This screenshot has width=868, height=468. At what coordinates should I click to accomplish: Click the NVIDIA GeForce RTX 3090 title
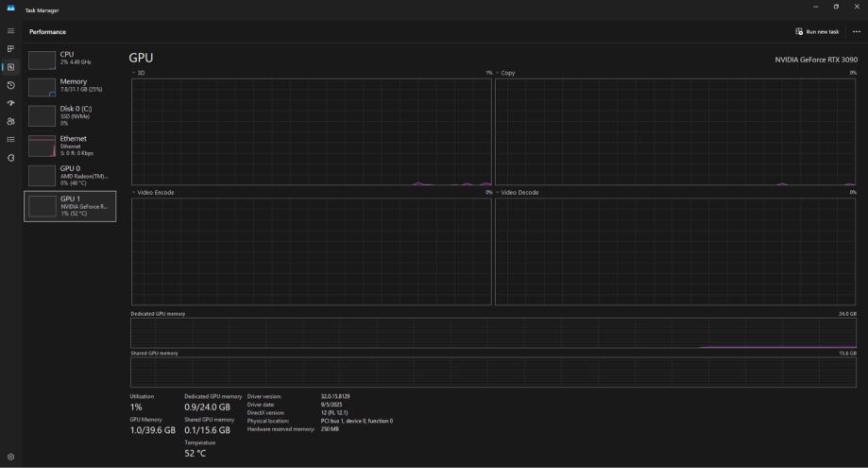tap(816, 60)
